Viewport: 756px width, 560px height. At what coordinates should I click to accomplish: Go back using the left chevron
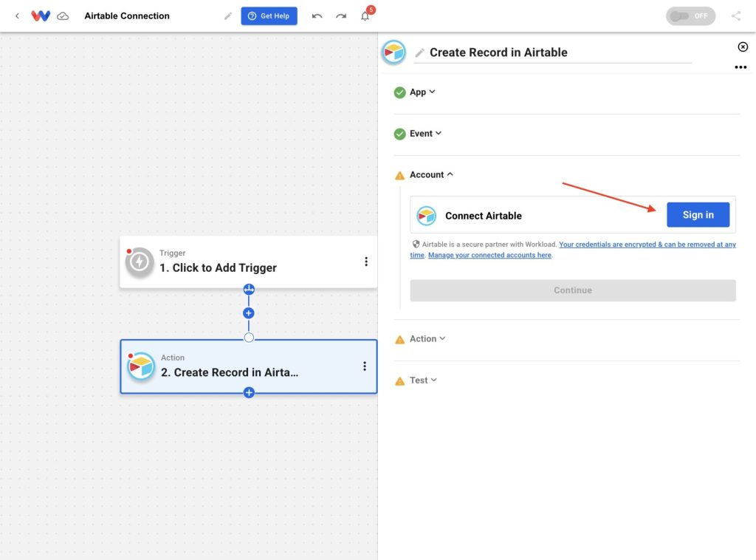click(x=18, y=16)
